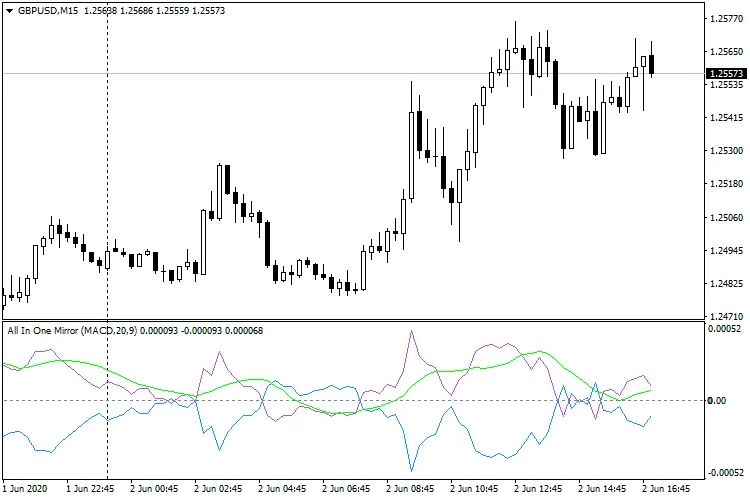Click the price scale value 1.24945
The image size is (750, 500).
(x=727, y=251)
